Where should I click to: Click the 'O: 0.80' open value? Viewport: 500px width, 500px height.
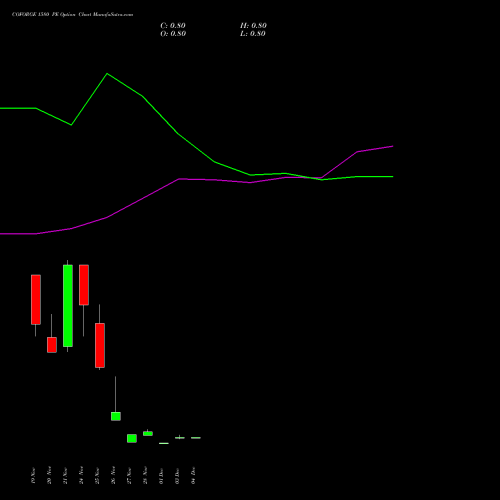point(173,34)
